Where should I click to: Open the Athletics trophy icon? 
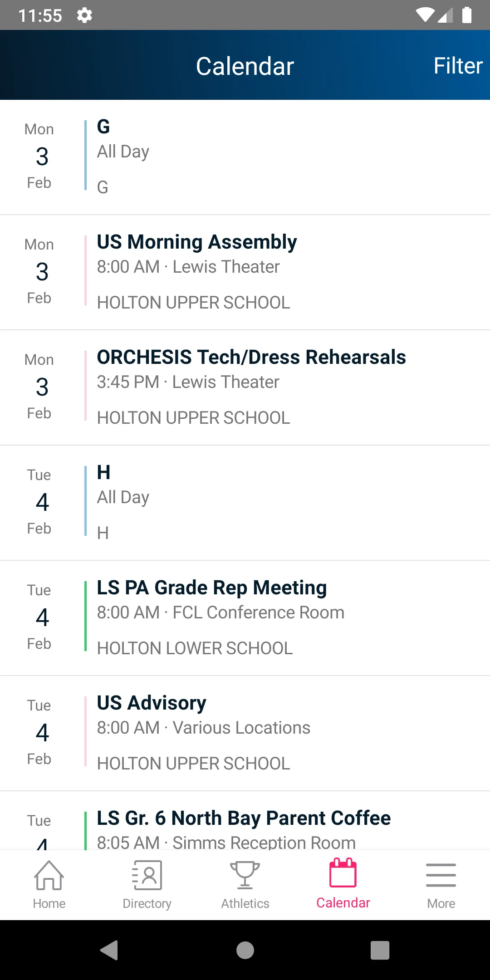click(x=245, y=875)
